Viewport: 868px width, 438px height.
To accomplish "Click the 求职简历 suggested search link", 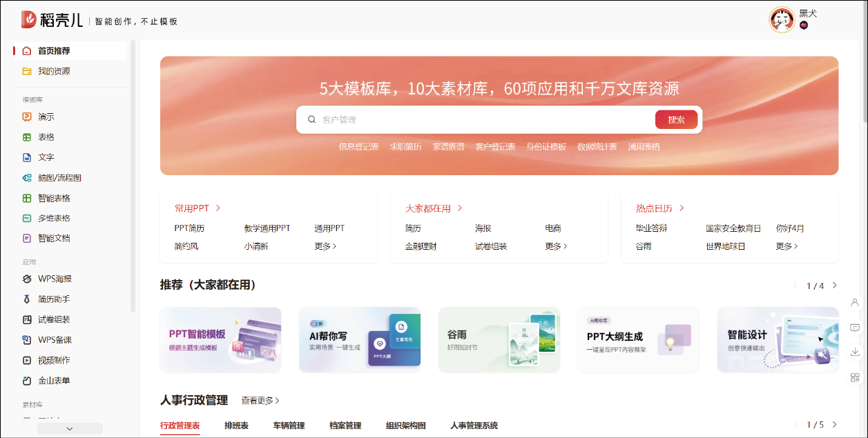I will (405, 147).
